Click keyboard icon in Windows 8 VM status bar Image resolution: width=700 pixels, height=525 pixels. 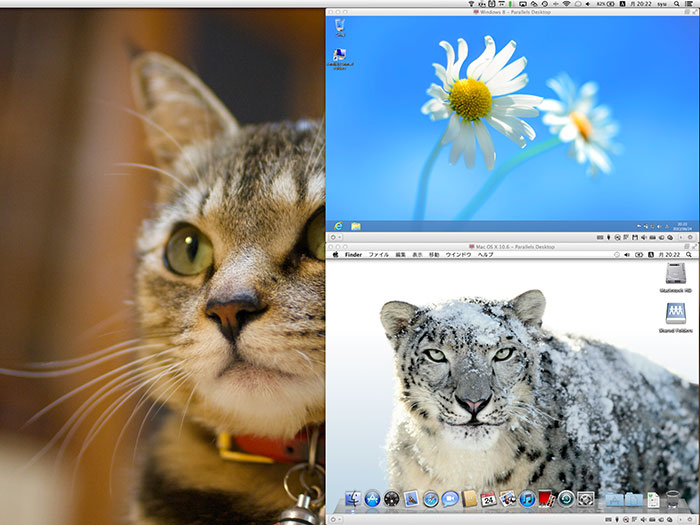(600, 238)
